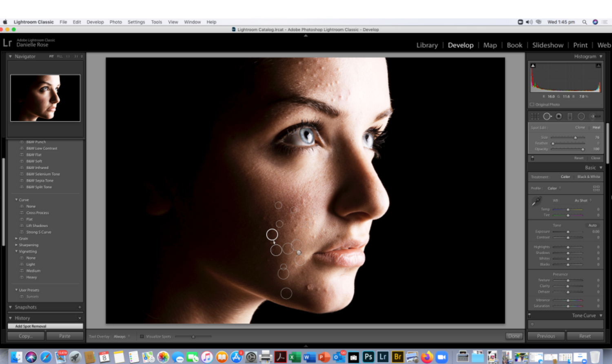Select the Radial Filter tool
Screen dimensions: 612x364
[581, 116]
